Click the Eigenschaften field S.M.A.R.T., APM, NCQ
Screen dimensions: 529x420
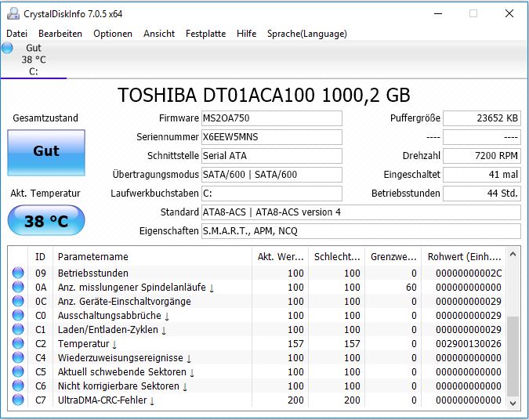(361, 231)
